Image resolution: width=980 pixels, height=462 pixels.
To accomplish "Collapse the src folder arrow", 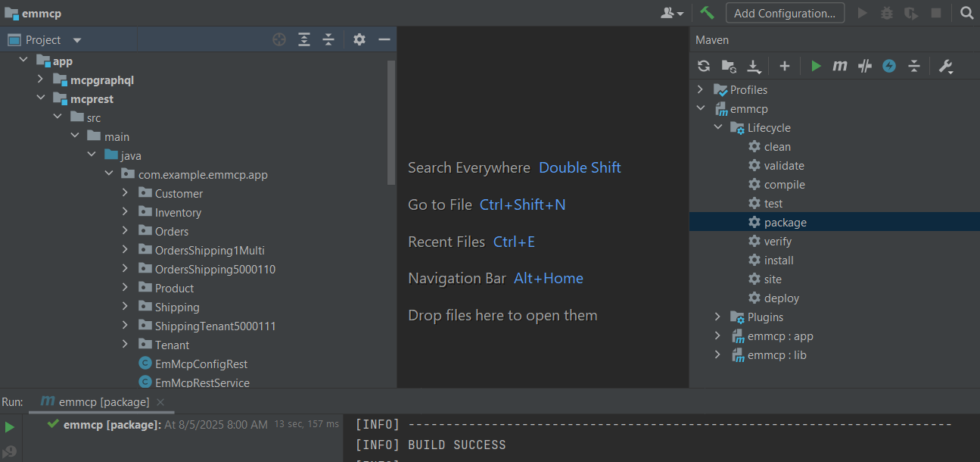I will click(x=58, y=117).
